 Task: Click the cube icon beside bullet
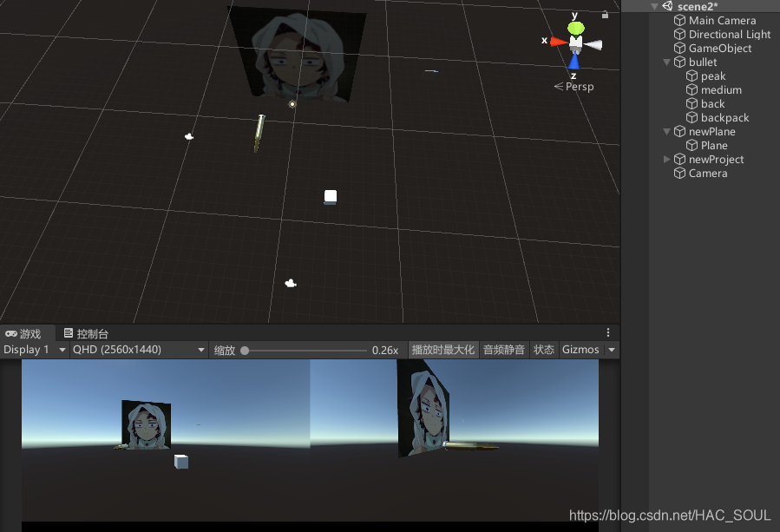679,62
